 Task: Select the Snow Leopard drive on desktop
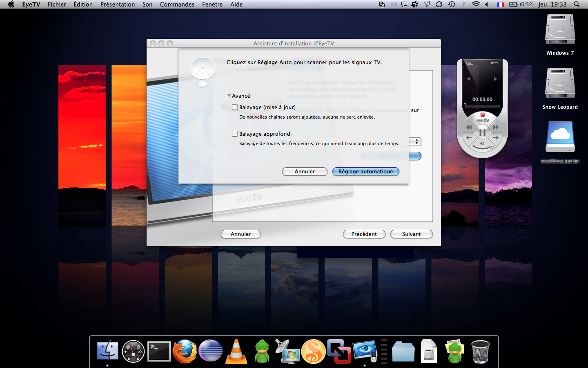tap(560, 84)
